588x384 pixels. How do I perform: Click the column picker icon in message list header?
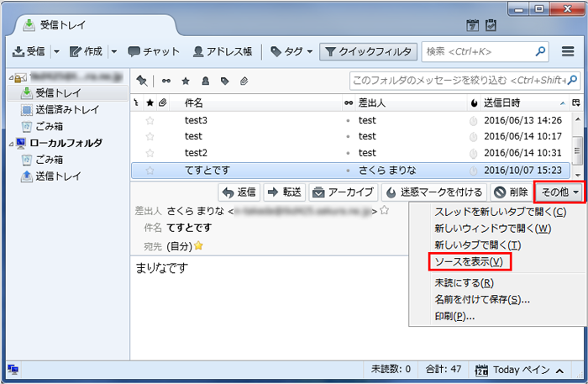pyautogui.click(x=577, y=103)
